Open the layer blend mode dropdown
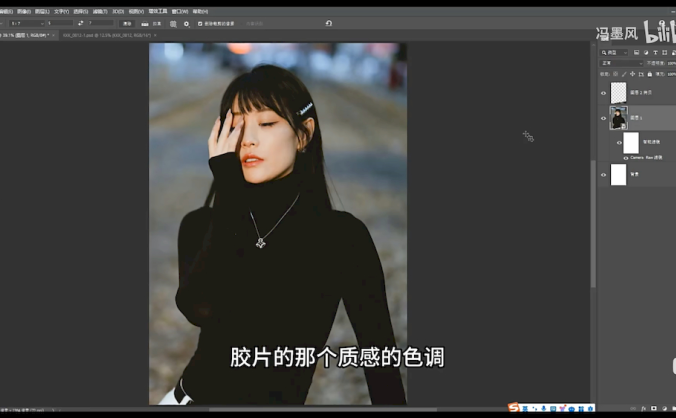 pyautogui.click(x=622, y=63)
